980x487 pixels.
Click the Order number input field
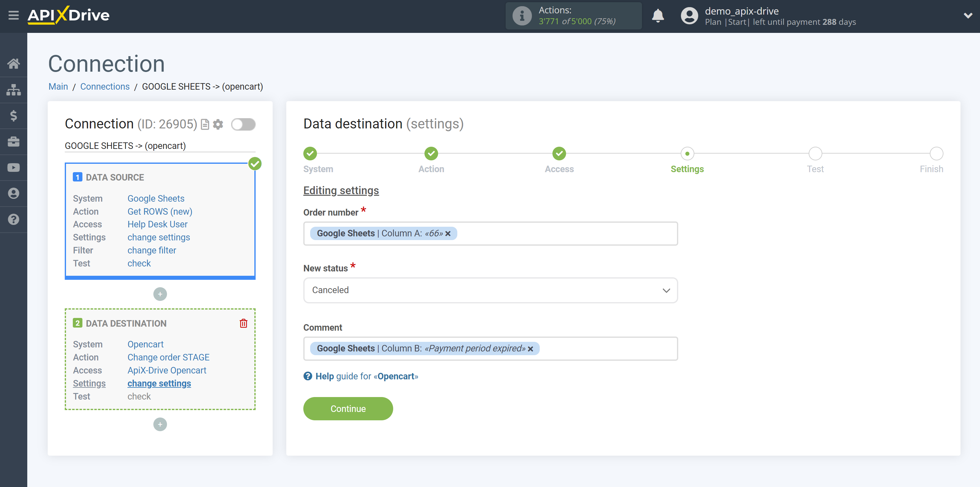490,233
